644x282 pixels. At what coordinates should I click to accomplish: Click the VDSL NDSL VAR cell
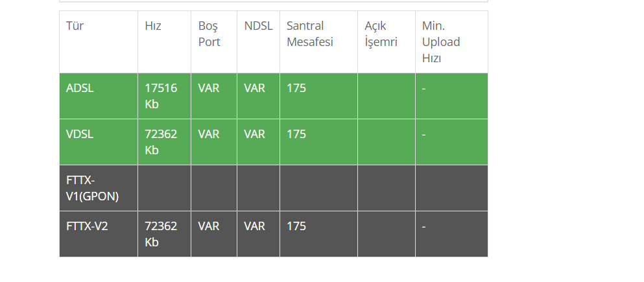(258, 142)
